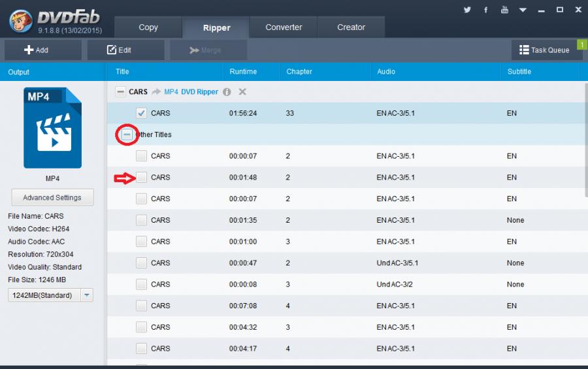Collapse the CARS source group
This screenshot has width=588, height=369.
pos(120,92)
